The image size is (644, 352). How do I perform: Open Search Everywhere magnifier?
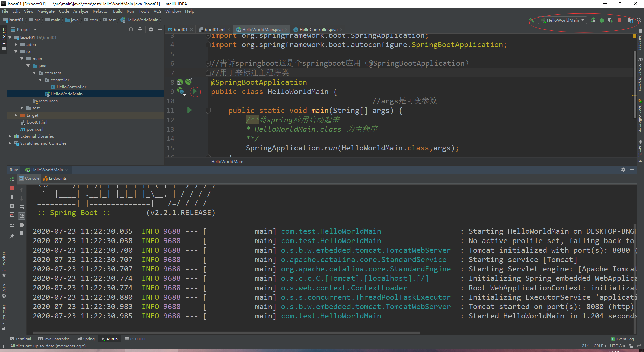(x=639, y=20)
